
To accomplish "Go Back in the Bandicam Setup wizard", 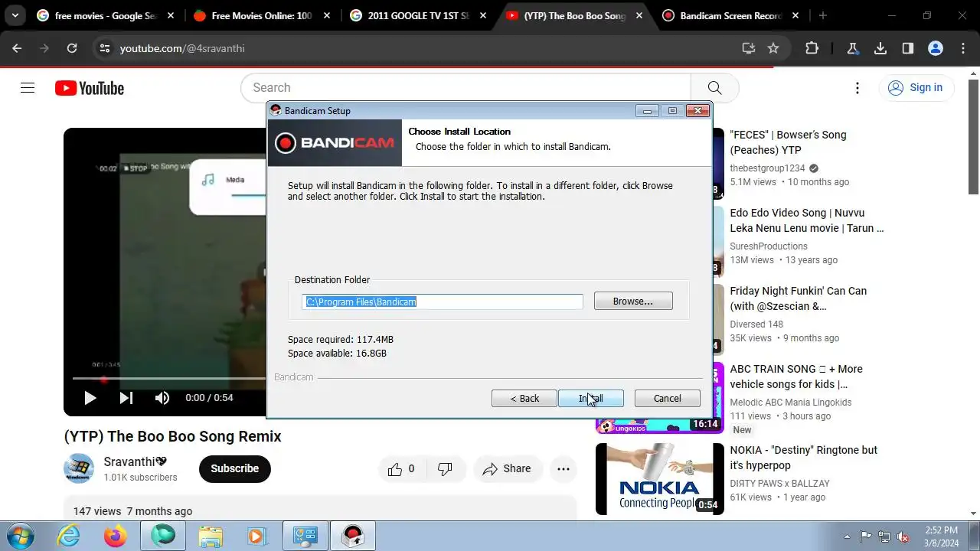I will [x=524, y=398].
